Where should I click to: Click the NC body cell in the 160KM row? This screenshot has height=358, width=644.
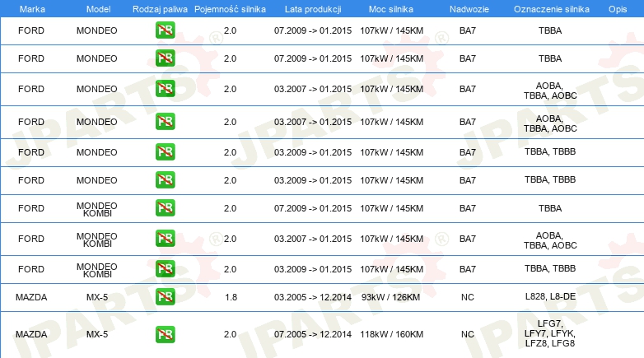click(x=468, y=334)
